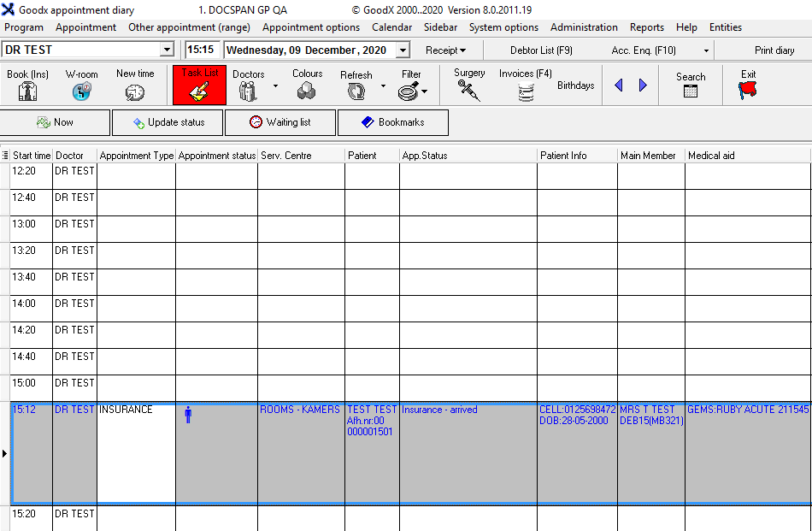The width and height of the screenshot is (812, 531).
Task: Select the 15:12 TEST TEST patient cell
Action: pos(371,421)
